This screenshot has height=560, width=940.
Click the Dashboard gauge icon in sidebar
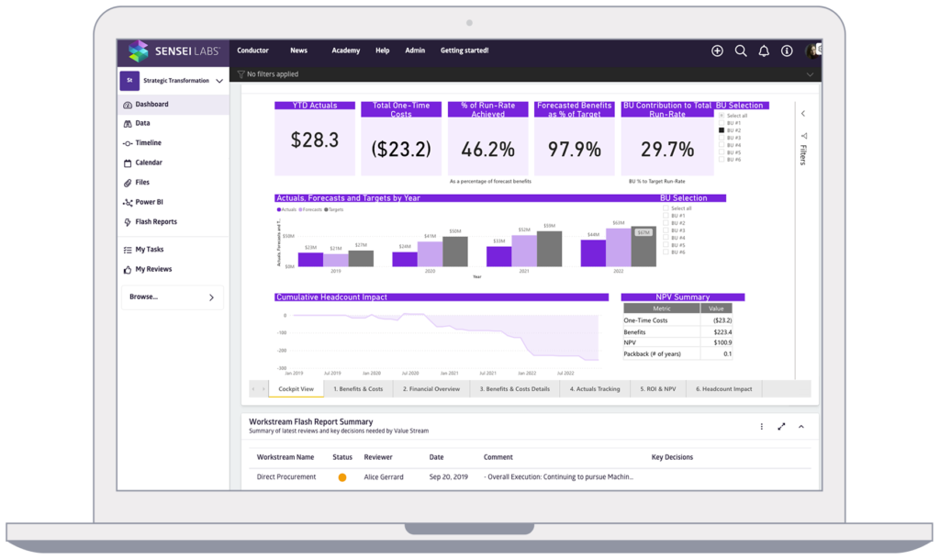point(128,105)
